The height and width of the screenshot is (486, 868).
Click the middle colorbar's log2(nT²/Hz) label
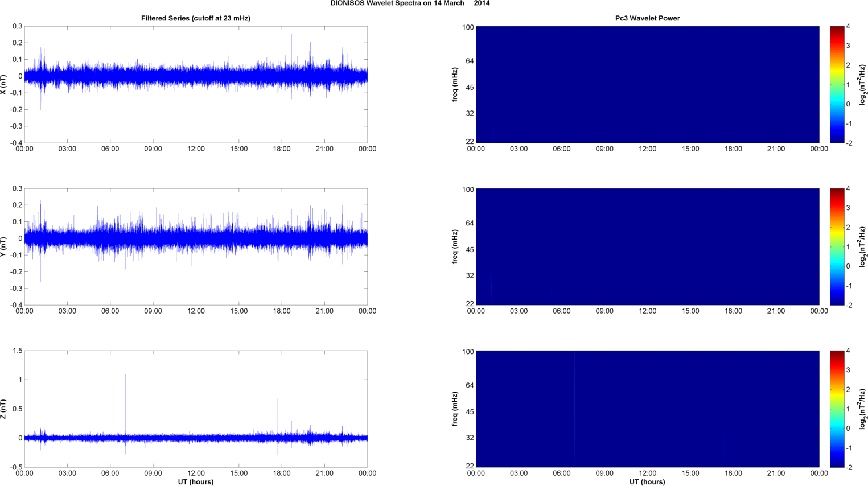863,246
